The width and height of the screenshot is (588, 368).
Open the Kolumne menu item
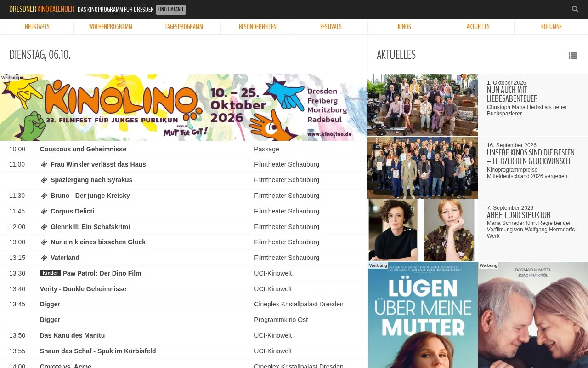click(x=551, y=27)
